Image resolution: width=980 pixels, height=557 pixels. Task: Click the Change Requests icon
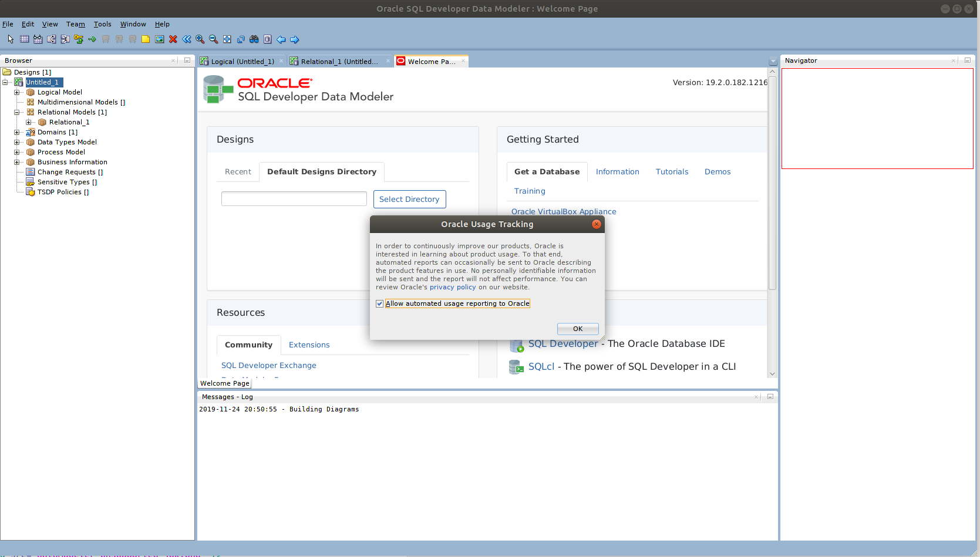point(31,172)
